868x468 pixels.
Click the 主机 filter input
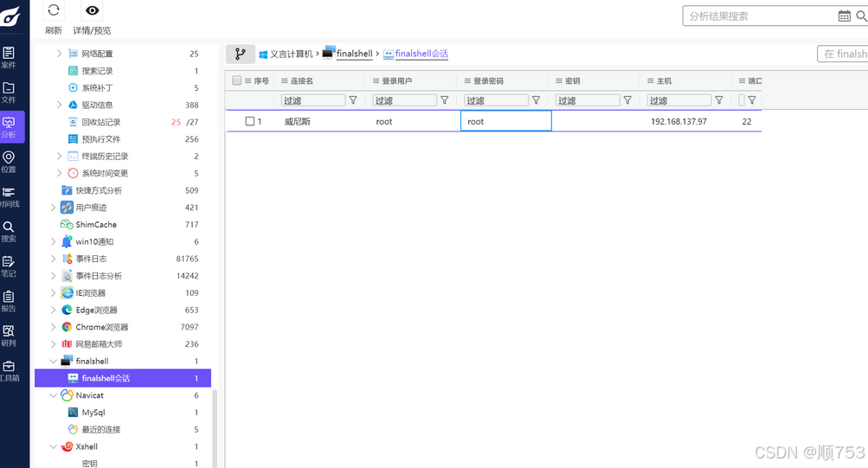coord(679,100)
